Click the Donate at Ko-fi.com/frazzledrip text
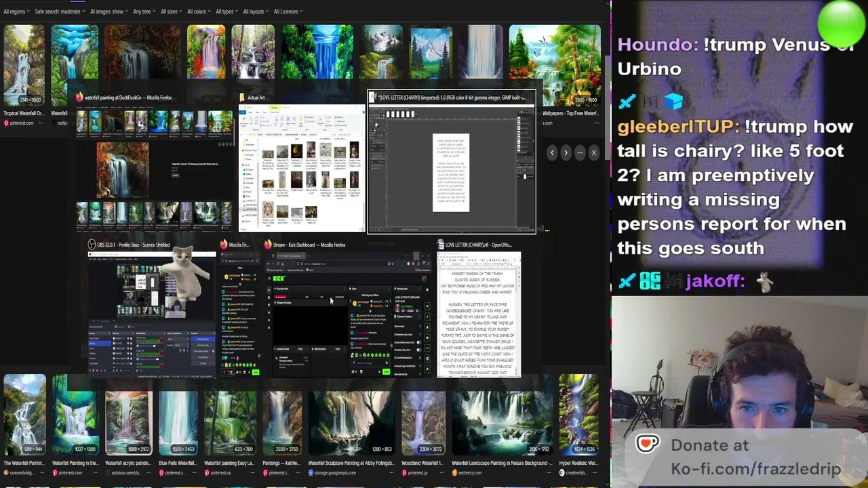Image resolution: width=868 pixels, height=488 pixels. [x=755, y=457]
